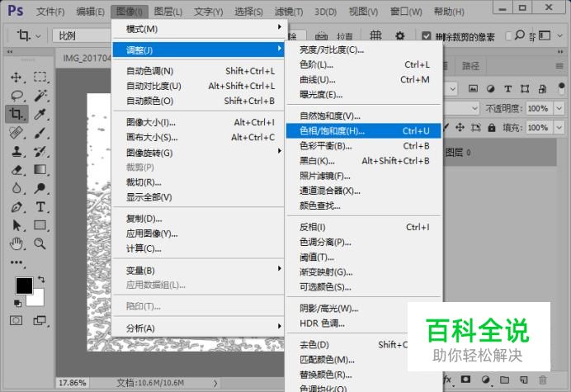Choose Levels (色阶) adjustment
Screen dimensions: 571x392
(x=363, y=65)
